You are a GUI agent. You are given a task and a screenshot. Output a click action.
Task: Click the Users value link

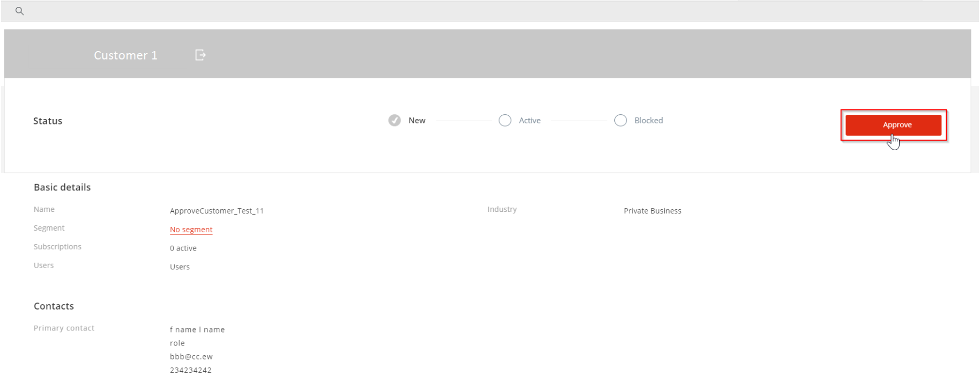pos(180,267)
